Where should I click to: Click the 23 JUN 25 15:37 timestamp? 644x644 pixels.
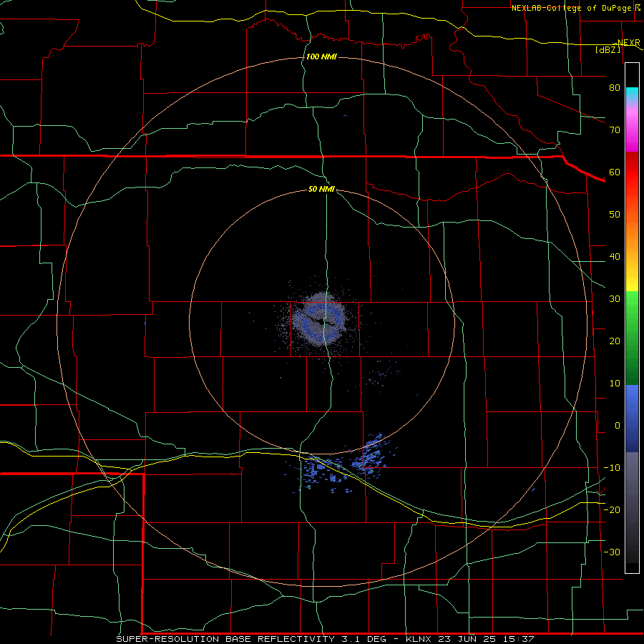[x=487, y=639]
